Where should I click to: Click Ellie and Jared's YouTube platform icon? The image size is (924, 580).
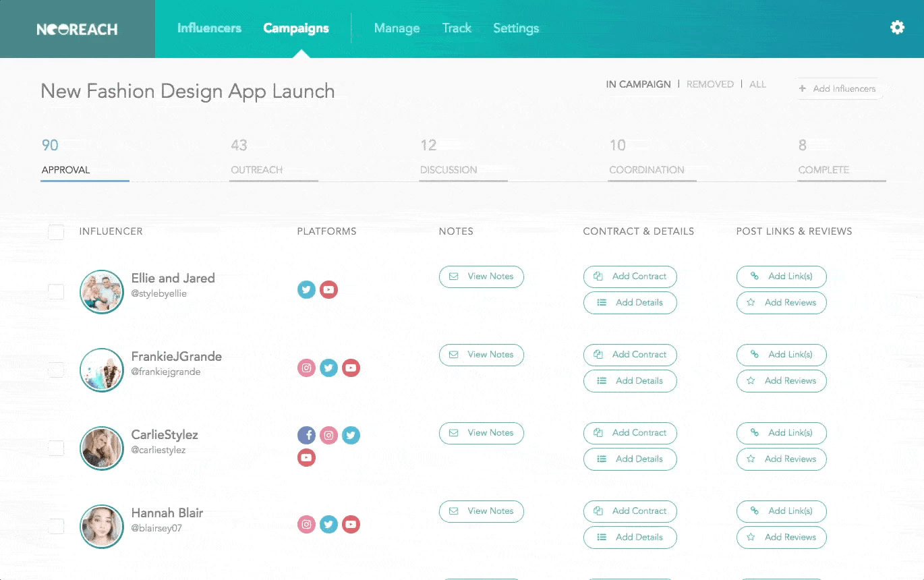[x=328, y=290]
